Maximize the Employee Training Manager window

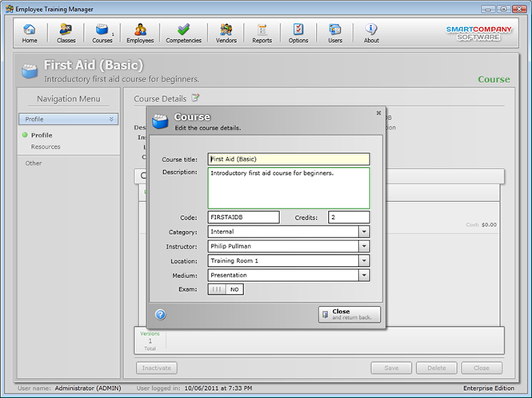pyautogui.click(x=504, y=9)
